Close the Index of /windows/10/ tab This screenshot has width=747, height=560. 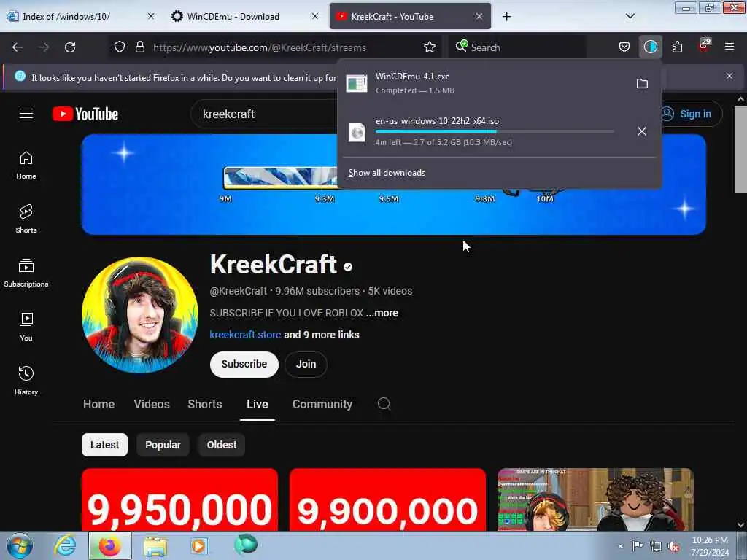point(150,17)
